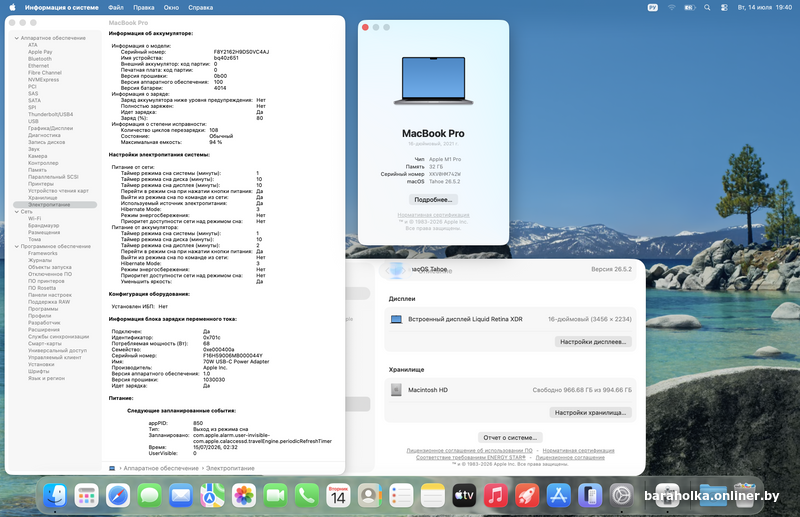Open the Apple menu
The image size is (800, 517).
click(x=12, y=7)
